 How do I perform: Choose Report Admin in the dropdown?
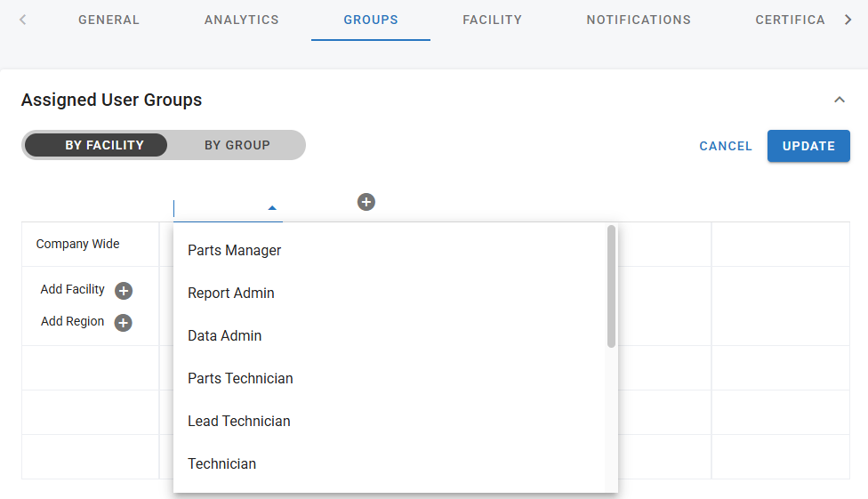pos(231,294)
